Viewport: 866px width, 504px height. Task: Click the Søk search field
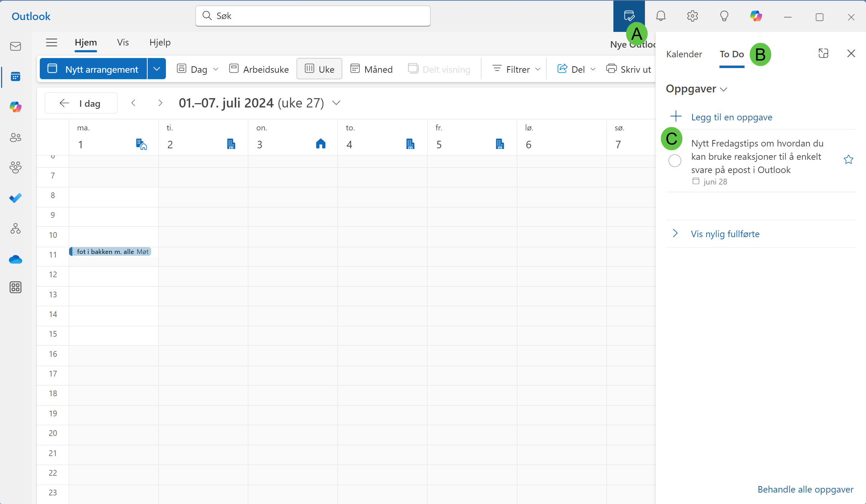313,16
